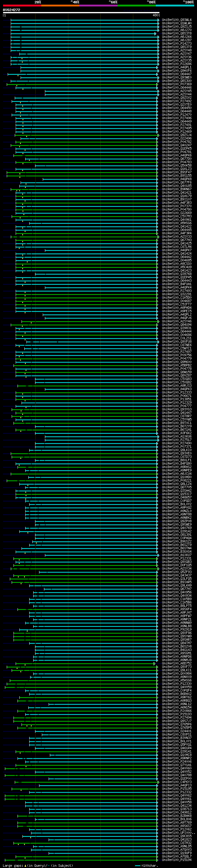The image size is (197, 868).
Task: Select the UniRef100_Q9ZSJ4 label
Action: point(177,135)
